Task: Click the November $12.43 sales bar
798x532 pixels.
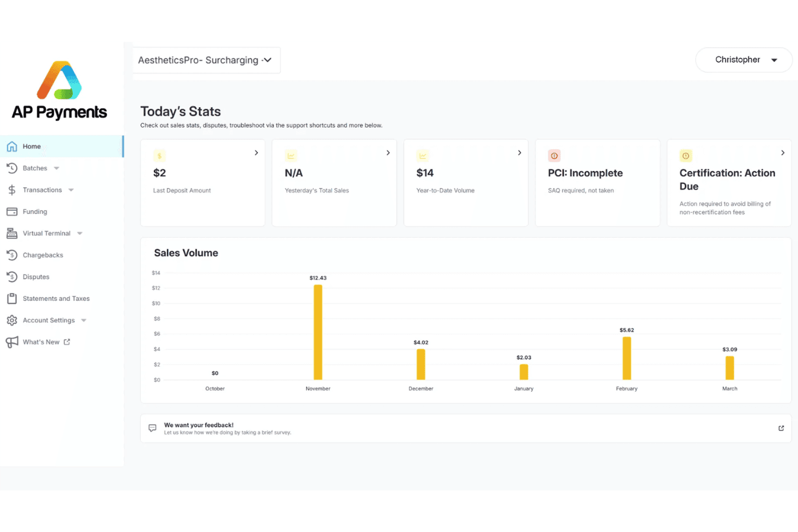Action: click(x=318, y=332)
